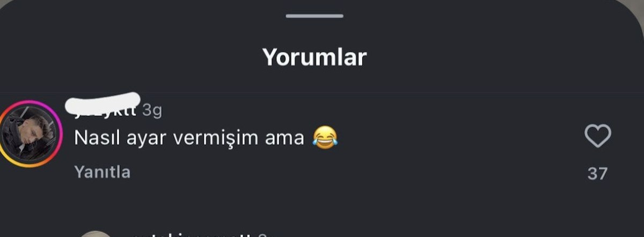Tap the partially visible second commenter avatar

point(96,234)
